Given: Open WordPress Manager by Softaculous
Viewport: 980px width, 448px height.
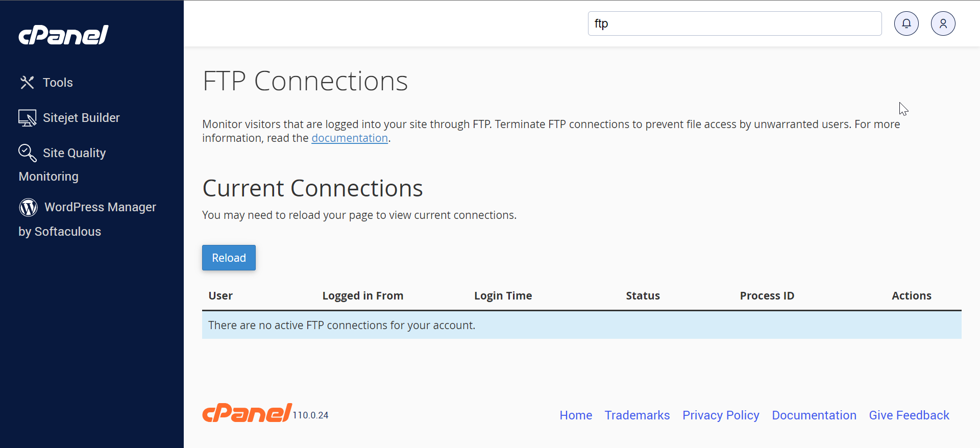Looking at the screenshot, I should click(87, 219).
